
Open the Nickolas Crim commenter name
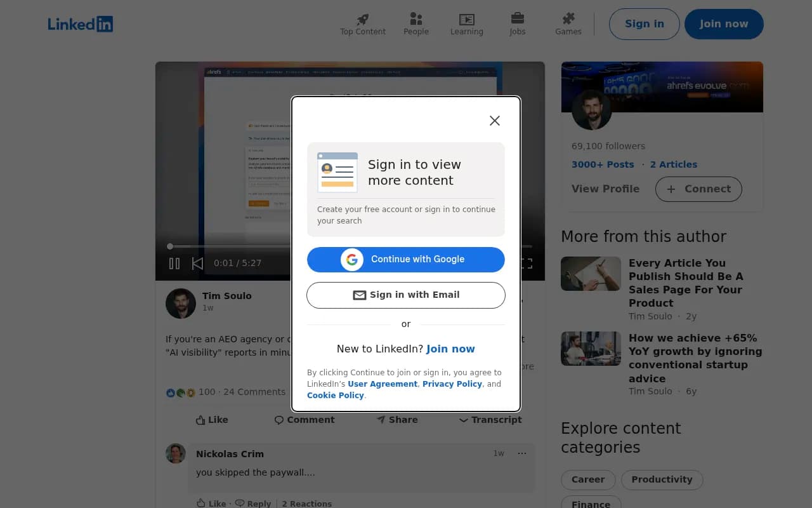[x=230, y=454]
